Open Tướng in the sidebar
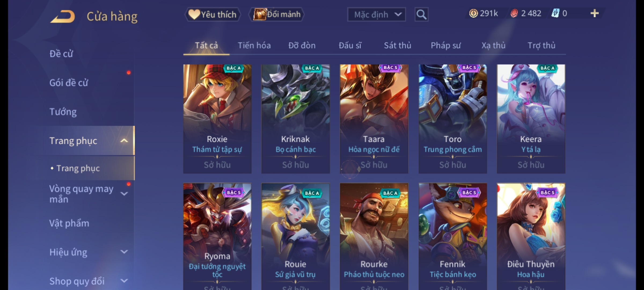644x290 pixels. pyautogui.click(x=63, y=112)
